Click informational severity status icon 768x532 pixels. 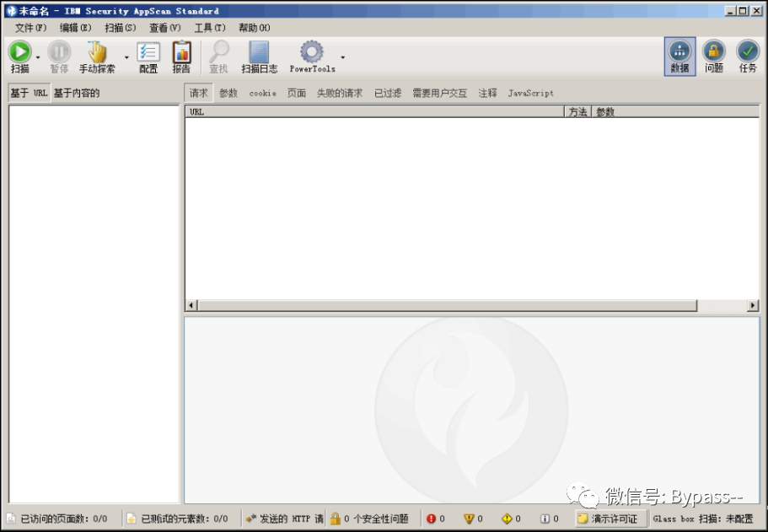tap(545, 519)
